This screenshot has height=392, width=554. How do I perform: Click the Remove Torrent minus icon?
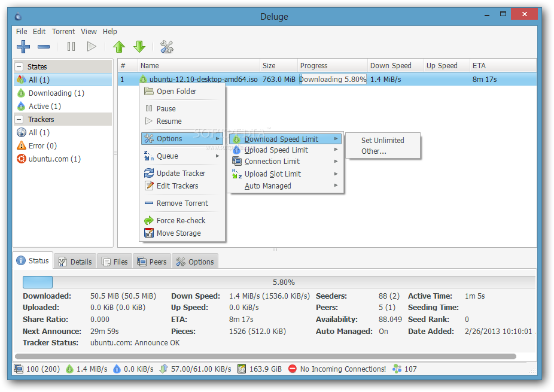[x=44, y=47]
